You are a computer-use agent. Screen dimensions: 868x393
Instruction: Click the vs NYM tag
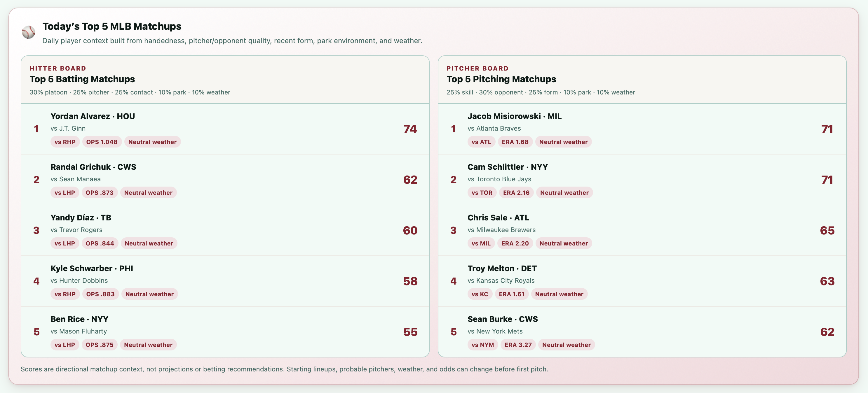pyautogui.click(x=482, y=345)
